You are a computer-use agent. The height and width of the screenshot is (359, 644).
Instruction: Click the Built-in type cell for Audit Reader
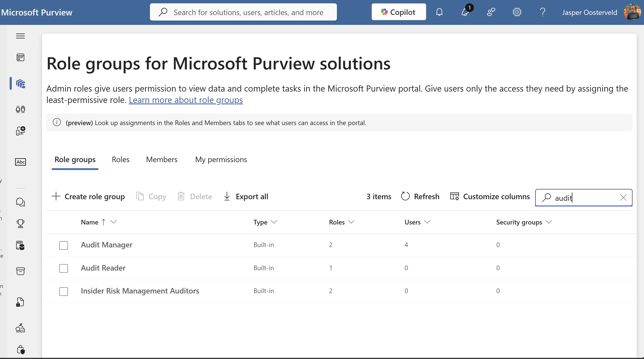264,268
